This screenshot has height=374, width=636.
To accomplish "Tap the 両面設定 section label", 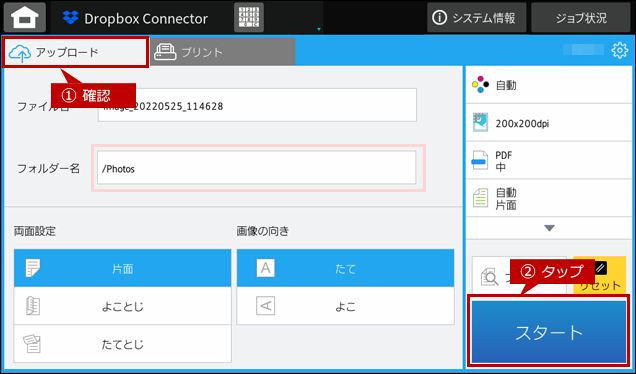I will pyautogui.click(x=35, y=231).
